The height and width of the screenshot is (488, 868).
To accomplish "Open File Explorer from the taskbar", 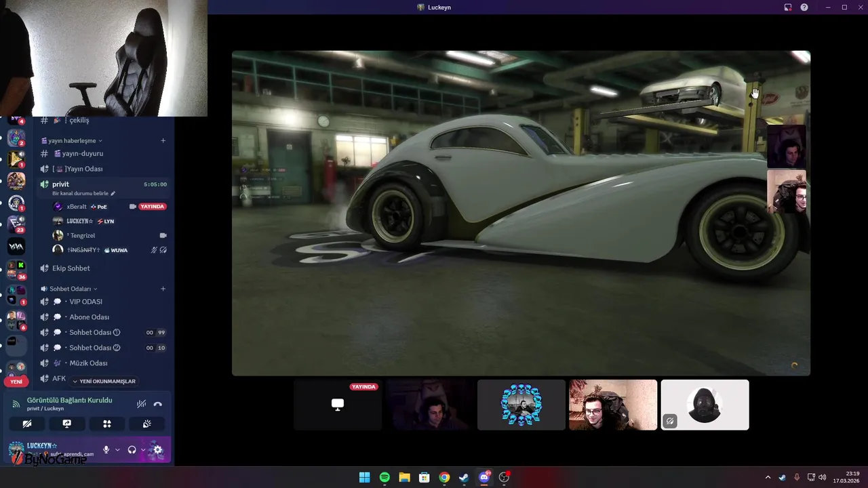I will coord(404,477).
